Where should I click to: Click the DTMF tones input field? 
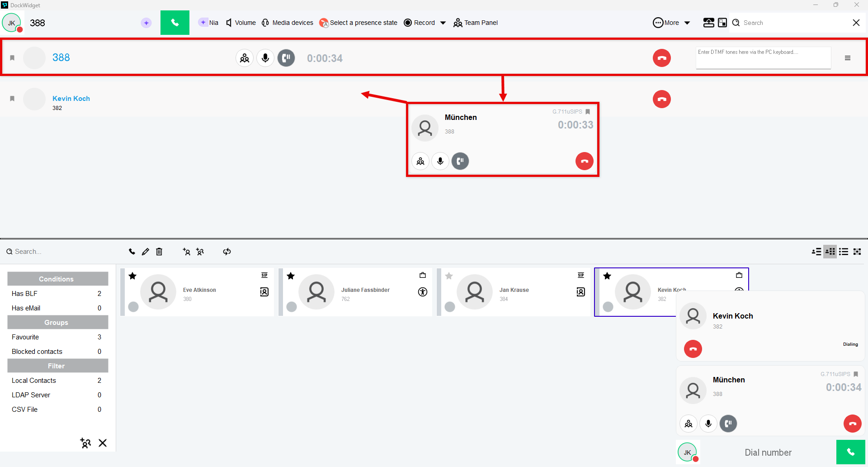[764, 58]
